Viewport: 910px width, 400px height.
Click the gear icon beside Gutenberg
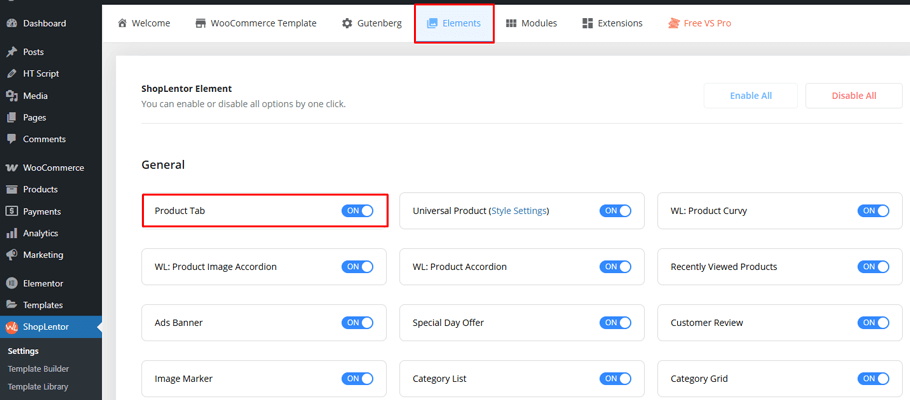[x=347, y=23]
